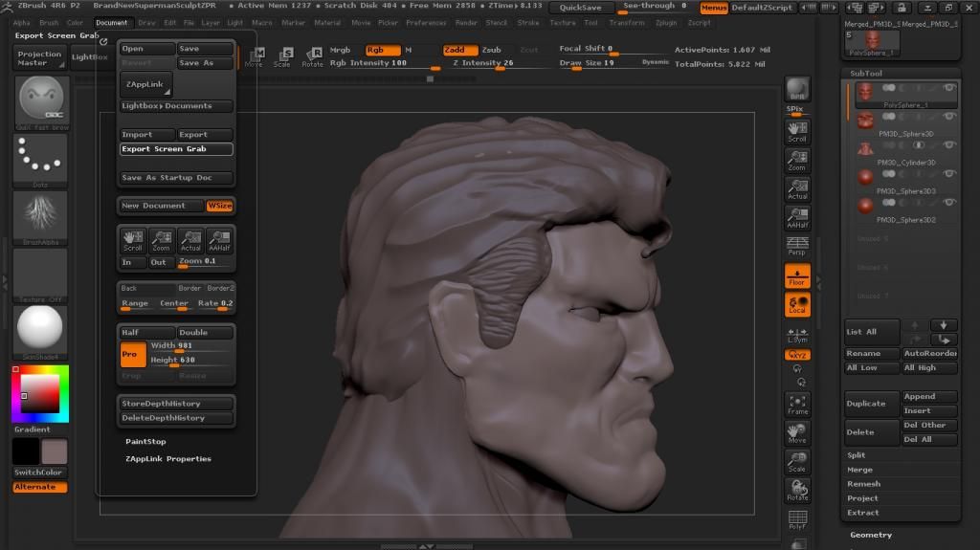980x550 pixels.
Task: Toggle the Floor grid button
Action: (797, 275)
